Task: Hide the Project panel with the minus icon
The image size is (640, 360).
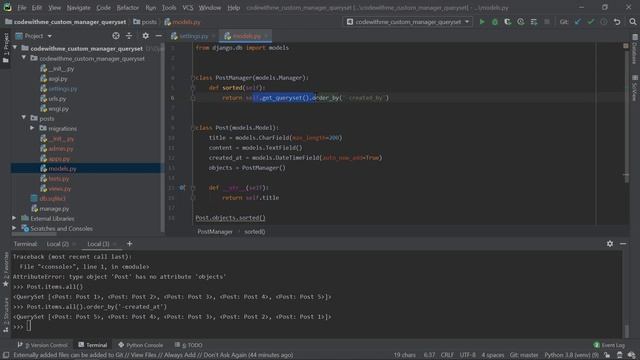Action: tap(158, 36)
